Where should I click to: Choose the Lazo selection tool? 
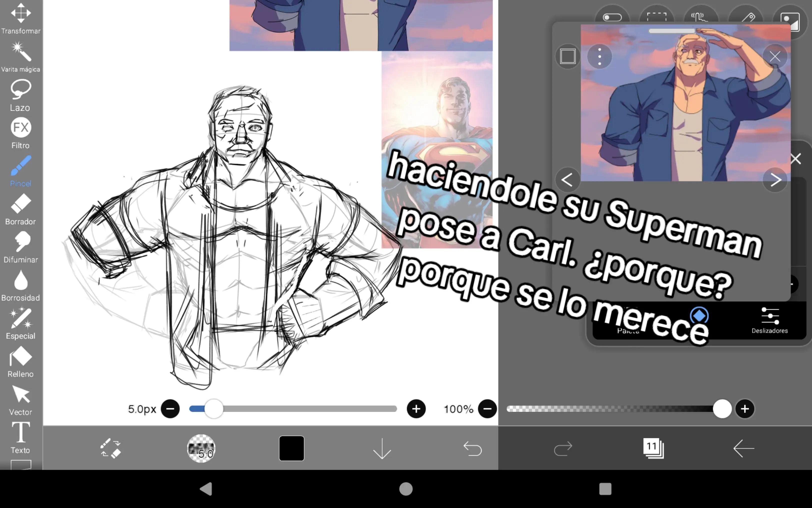[x=21, y=95]
